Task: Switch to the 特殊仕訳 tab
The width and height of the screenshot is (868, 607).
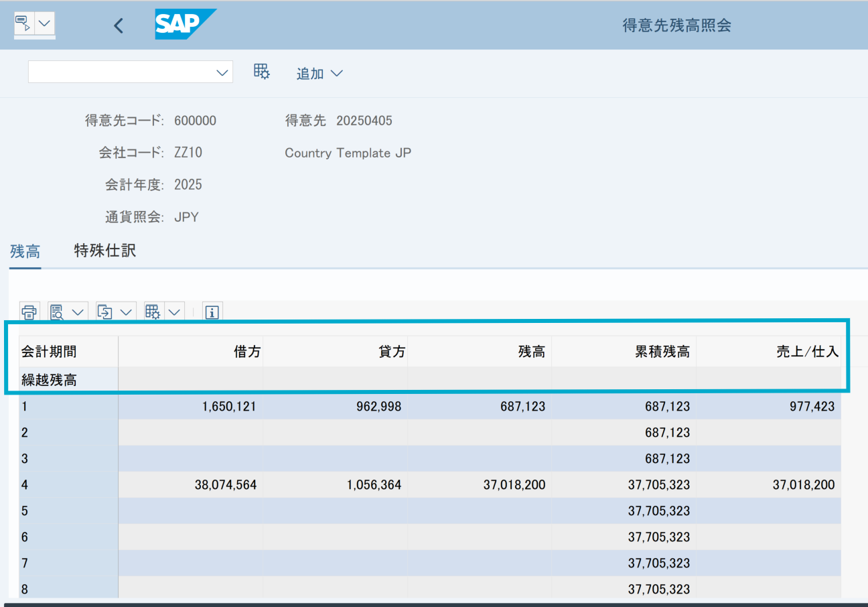Action: click(x=105, y=251)
